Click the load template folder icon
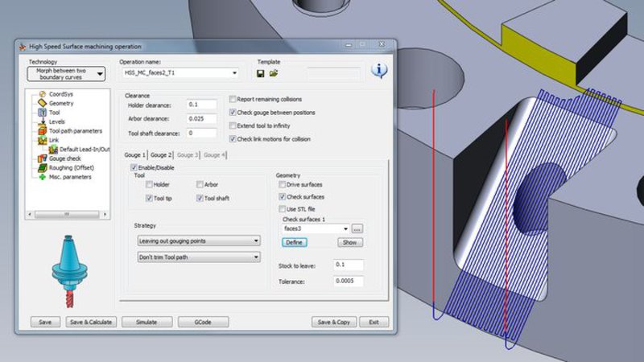Image resolution: width=644 pixels, height=362 pixels. coord(274,73)
